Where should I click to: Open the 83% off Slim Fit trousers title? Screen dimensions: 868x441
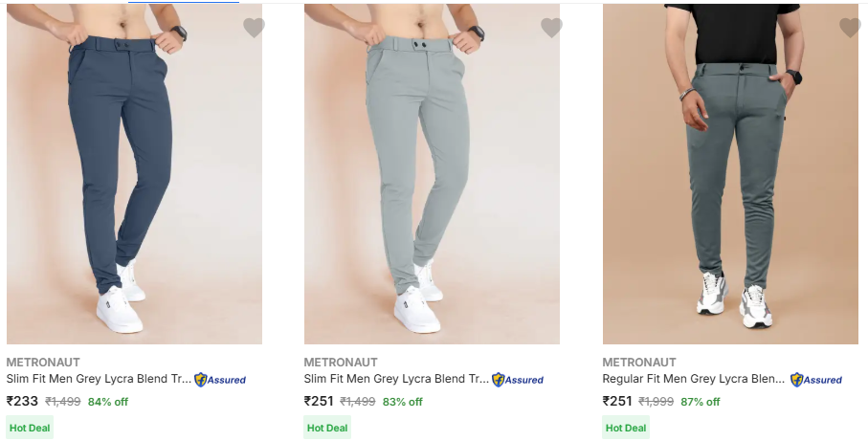tap(396, 379)
